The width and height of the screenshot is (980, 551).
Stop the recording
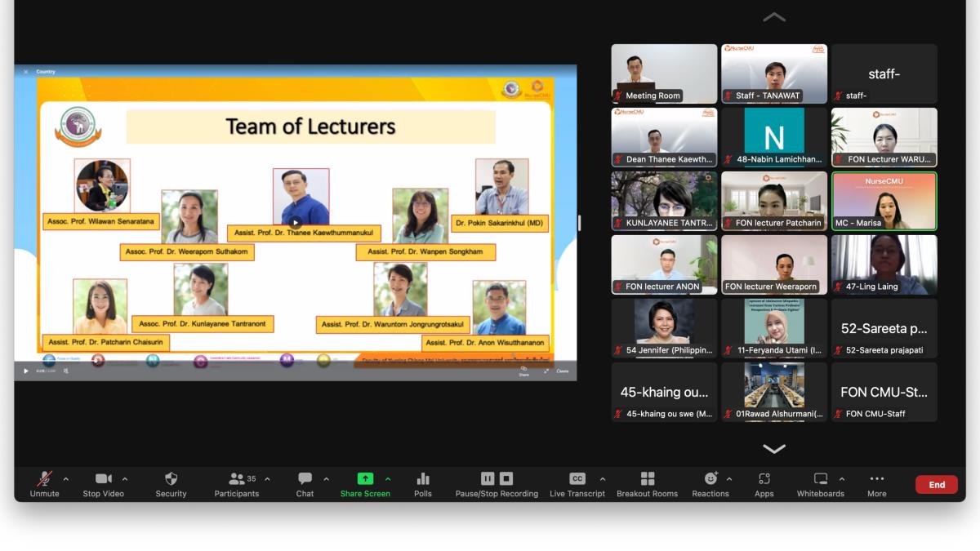506,478
